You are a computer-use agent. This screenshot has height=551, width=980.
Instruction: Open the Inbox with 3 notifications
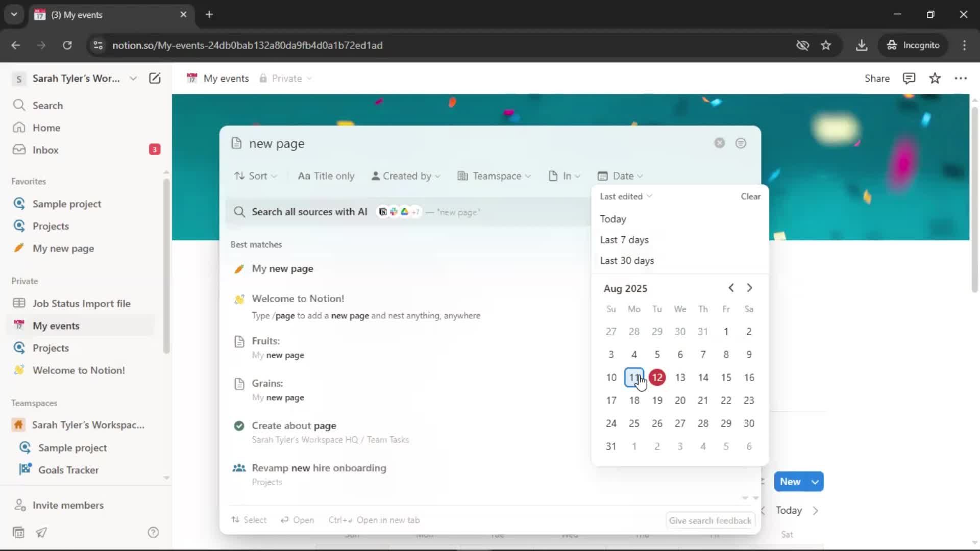46,150
